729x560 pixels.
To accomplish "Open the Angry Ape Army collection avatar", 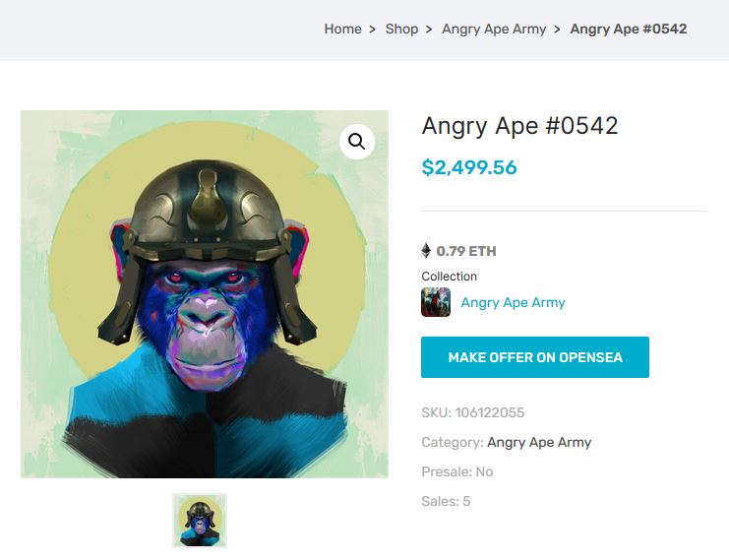I will (x=436, y=302).
